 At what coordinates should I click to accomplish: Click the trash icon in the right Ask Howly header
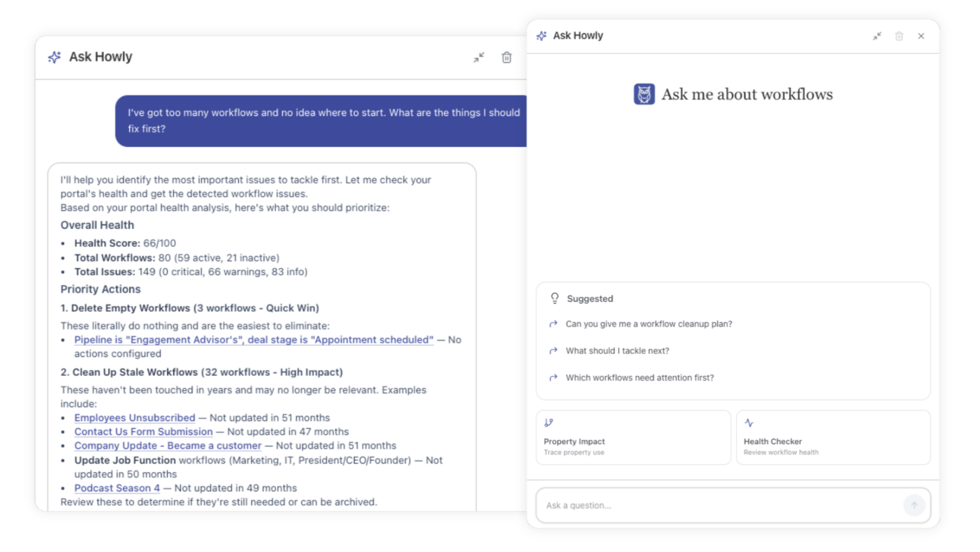(x=899, y=36)
